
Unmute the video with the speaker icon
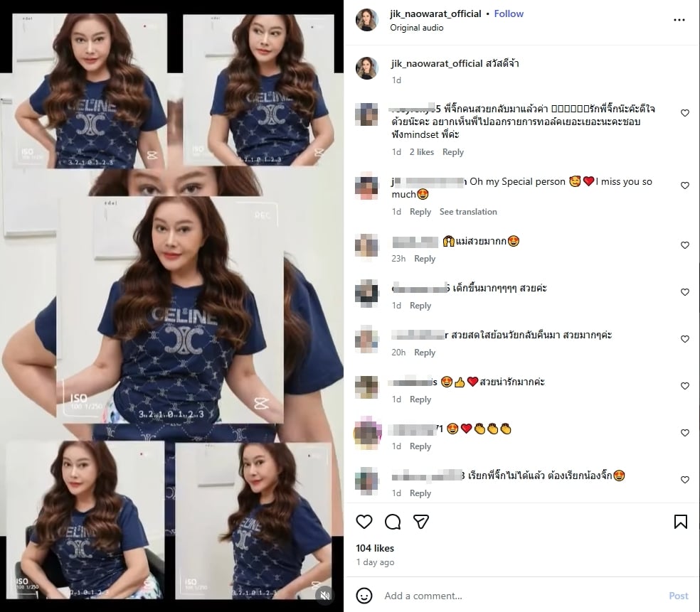pos(324,595)
